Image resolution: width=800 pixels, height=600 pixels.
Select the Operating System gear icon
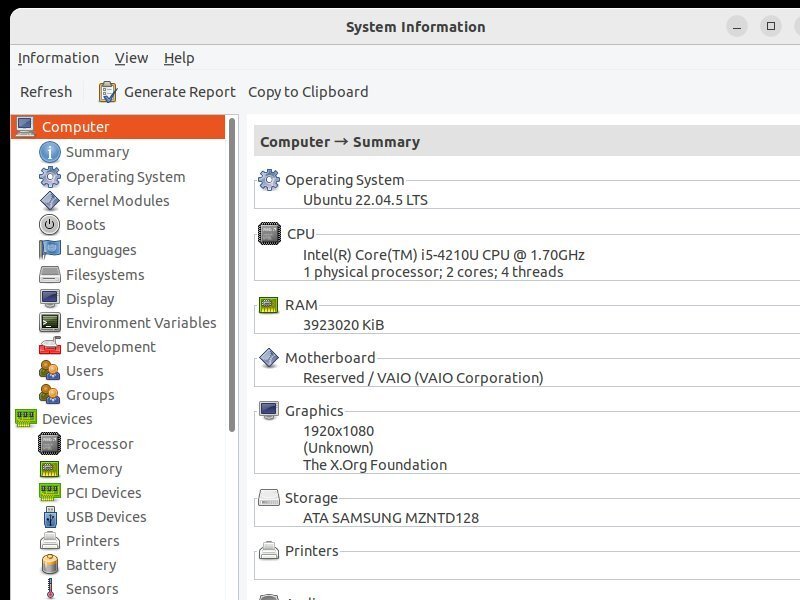click(50, 177)
